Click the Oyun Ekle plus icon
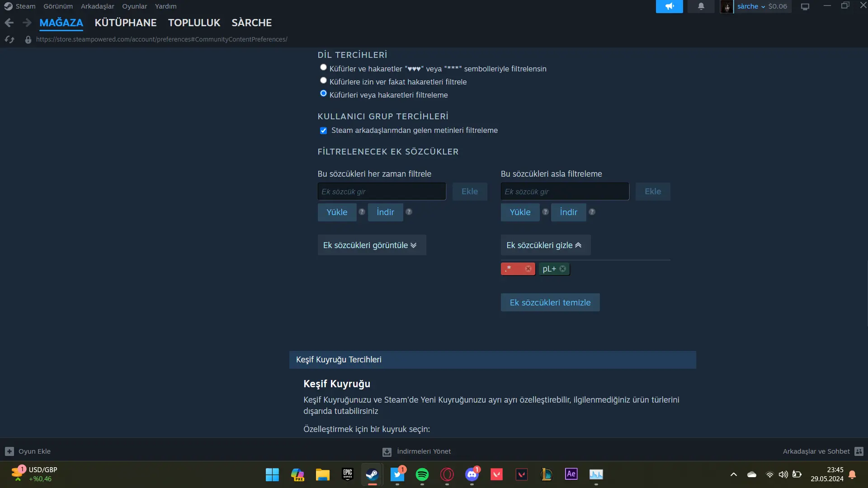The image size is (868, 488). coord(9,451)
